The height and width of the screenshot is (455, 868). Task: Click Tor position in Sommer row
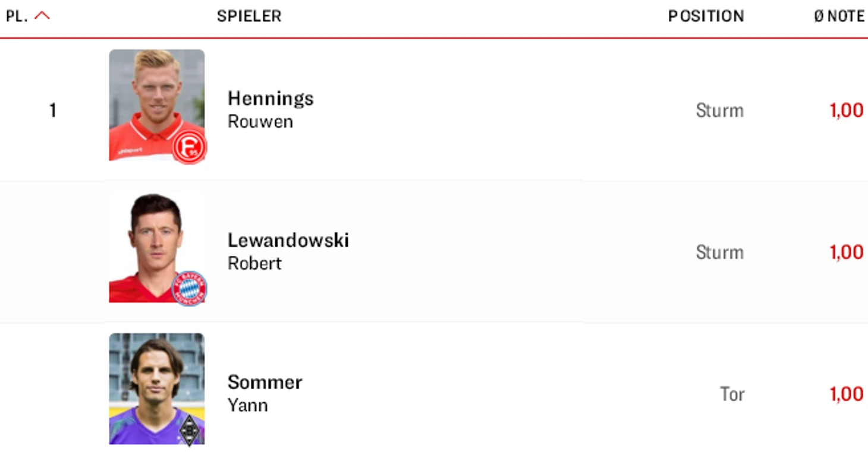[732, 394]
